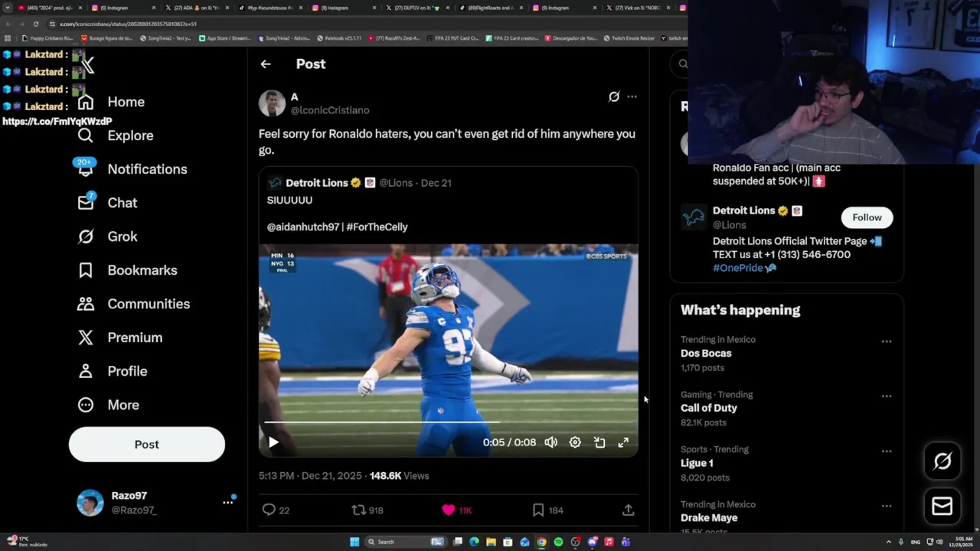This screenshot has width=980, height=551.
Task: Click the #ForTheCelly hashtag
Action: point(377,227)
